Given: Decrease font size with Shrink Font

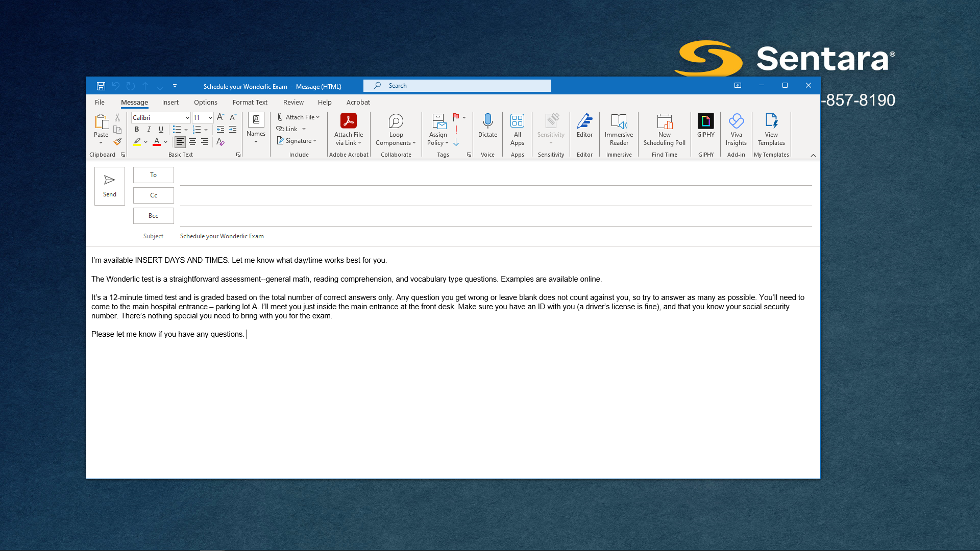Looking at the screenshot, I should click(233, 117).
